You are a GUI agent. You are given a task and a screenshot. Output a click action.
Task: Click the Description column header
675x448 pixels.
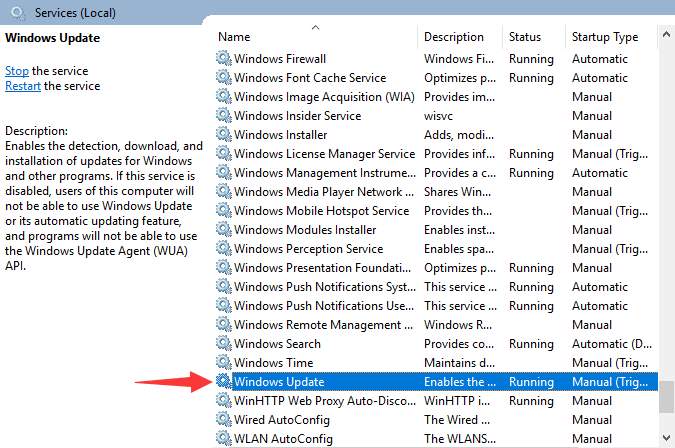[x=460, y=37]
